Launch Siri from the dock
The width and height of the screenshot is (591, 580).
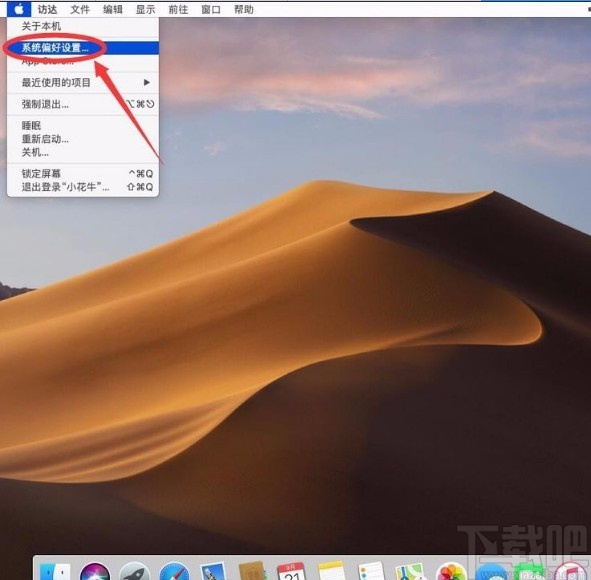95,571
